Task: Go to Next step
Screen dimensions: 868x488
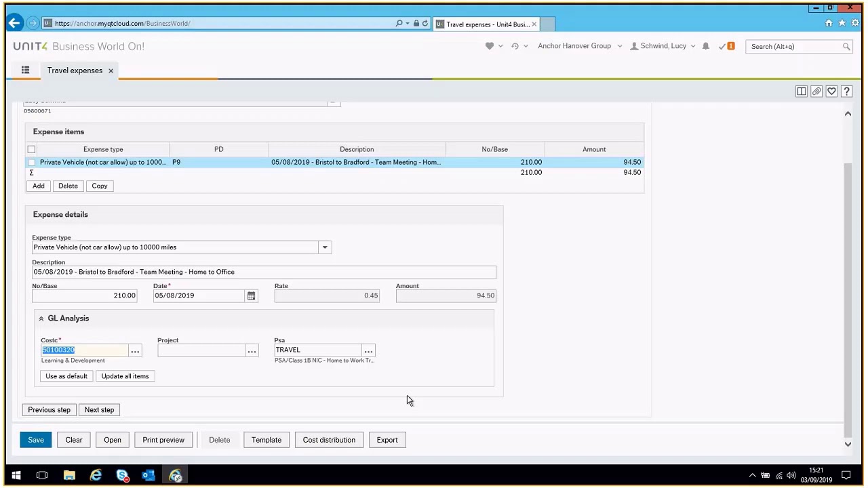Action: (99, 410)
